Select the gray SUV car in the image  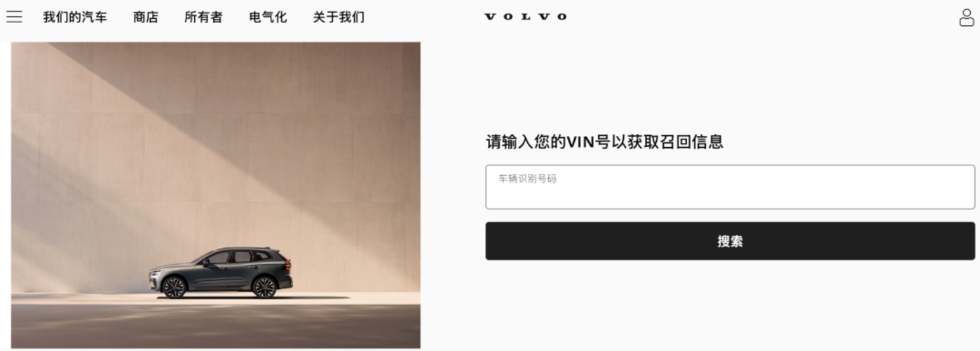click(x=220, y=273)
